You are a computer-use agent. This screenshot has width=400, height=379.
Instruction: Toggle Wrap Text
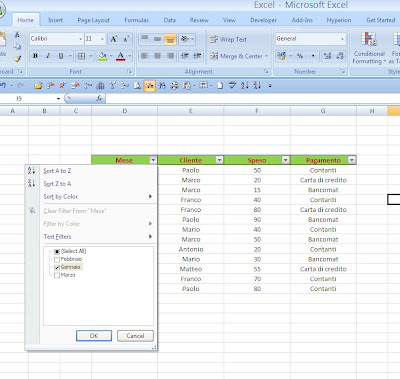pyautogui.click(x=228, y=39)
